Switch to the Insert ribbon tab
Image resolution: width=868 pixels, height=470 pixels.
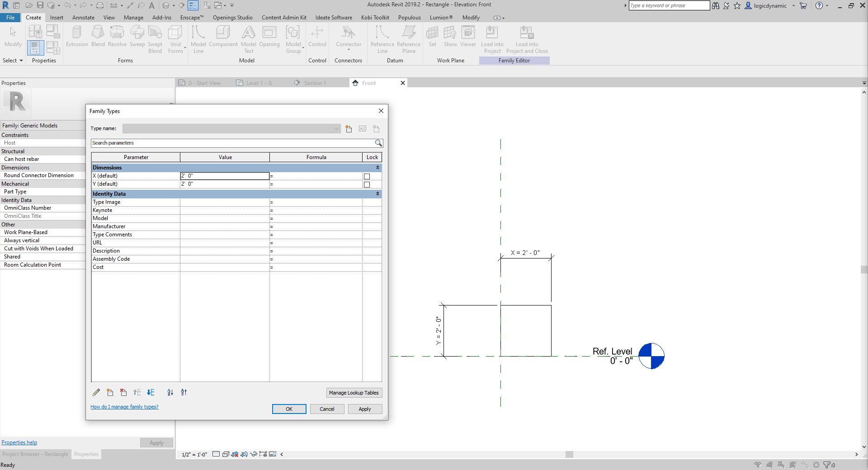tap(57, 18)
